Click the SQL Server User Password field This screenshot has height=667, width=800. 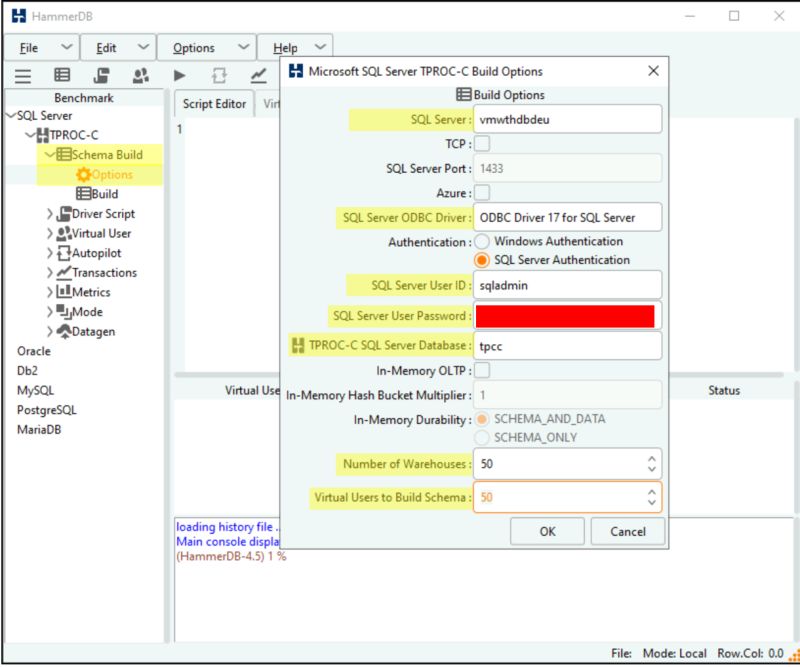point(567,316)
